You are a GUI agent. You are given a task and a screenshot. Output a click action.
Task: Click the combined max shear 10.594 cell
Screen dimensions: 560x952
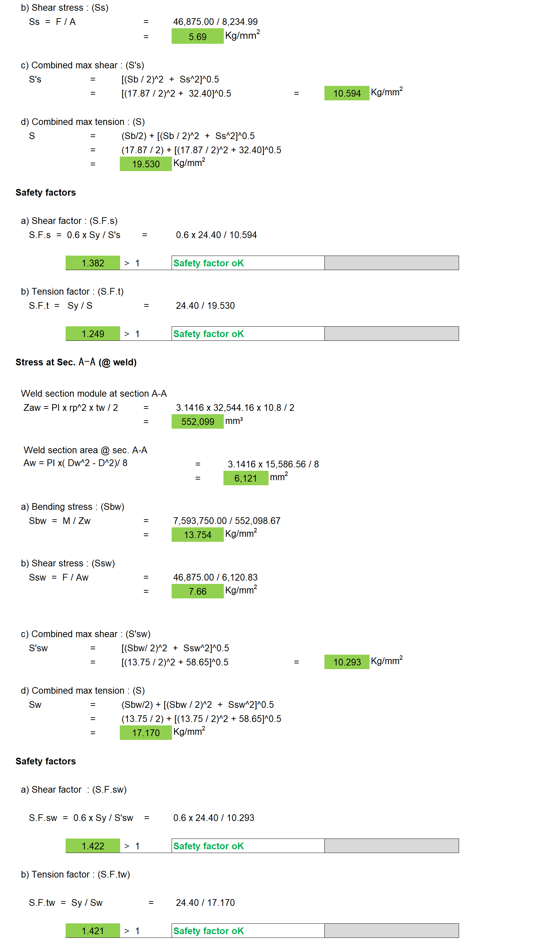pyautogui.click(x=347, y=93)
